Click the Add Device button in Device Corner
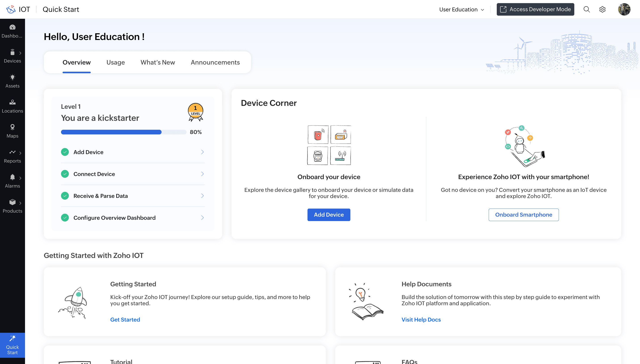This screenshot has height=364, width=640. [329, 215]
